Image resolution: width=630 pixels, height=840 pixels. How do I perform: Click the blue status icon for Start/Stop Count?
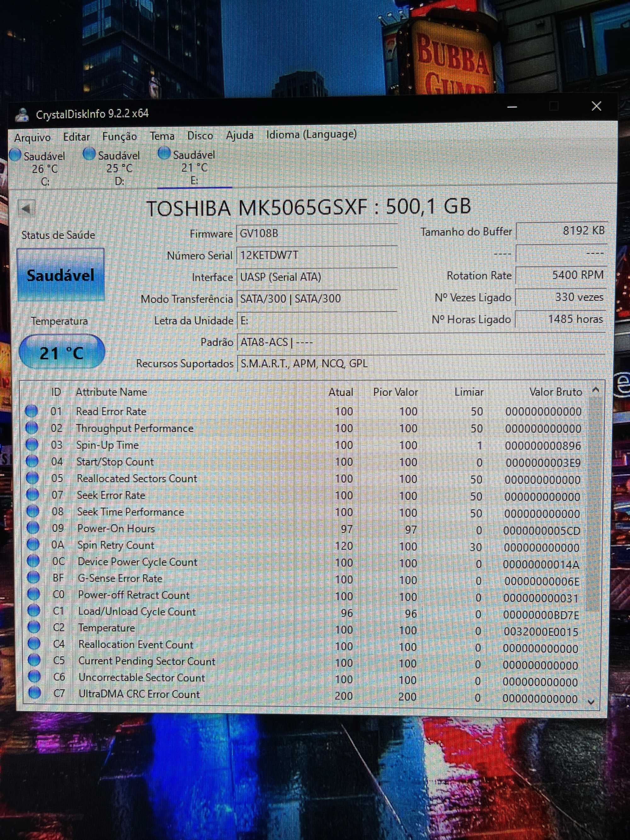(32, 461)
